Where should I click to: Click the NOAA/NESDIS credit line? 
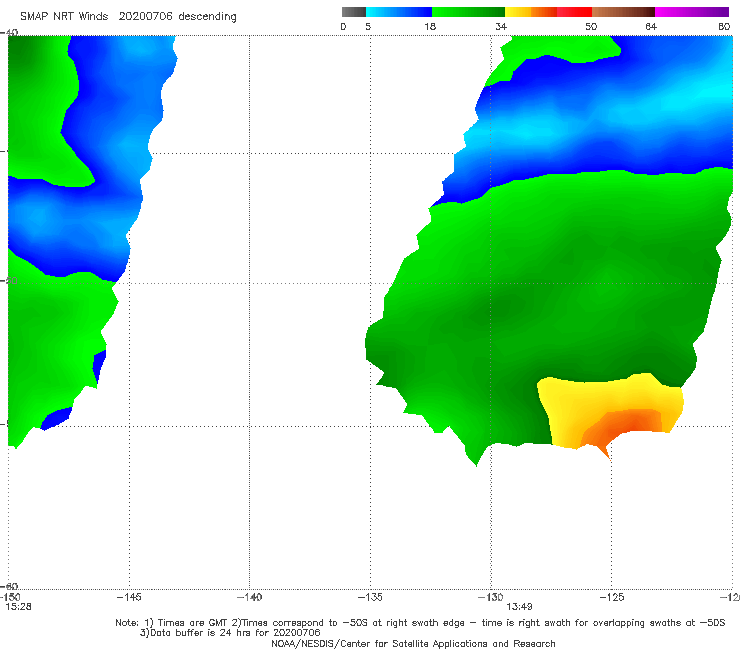(x=413, y=643)
